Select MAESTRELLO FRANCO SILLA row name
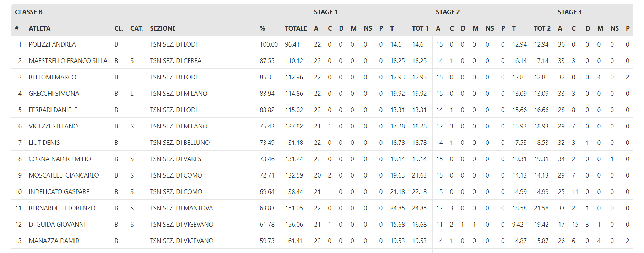Screen dimensions: 644x253 pos(68,61)
